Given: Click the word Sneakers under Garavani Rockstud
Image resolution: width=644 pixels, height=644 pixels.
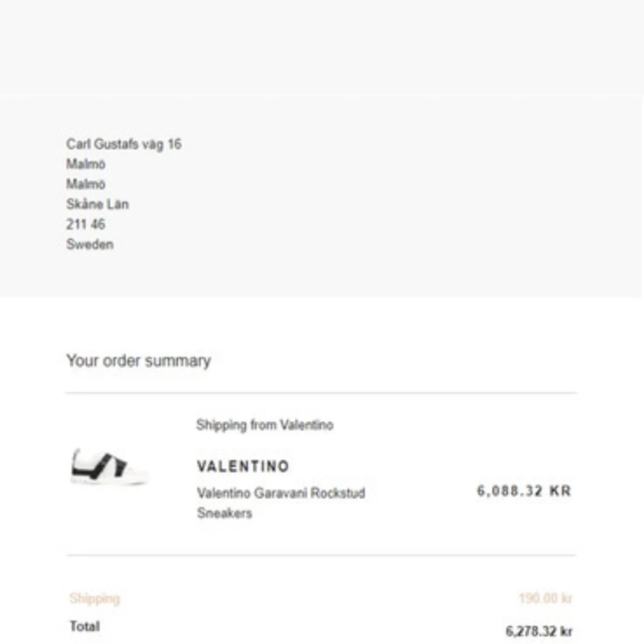Looking at the screenshot, I should tap(224, 513).
